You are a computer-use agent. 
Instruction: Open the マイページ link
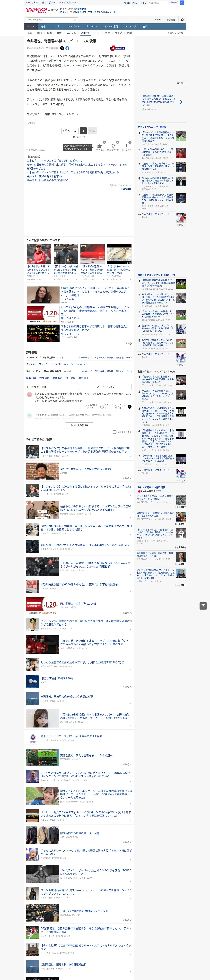point(157,20)
